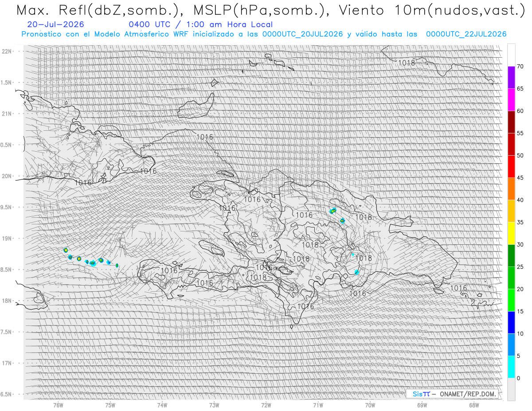Click the "Pronóstico con el Modelo Atmosférico WRF" line
532x411 pixels.
264,34
